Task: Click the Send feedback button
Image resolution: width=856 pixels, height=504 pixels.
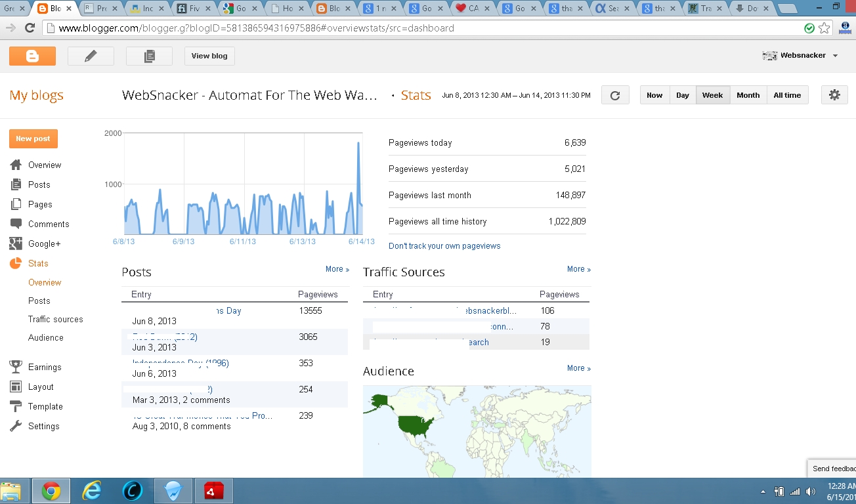Action: (x=832, y=469)
